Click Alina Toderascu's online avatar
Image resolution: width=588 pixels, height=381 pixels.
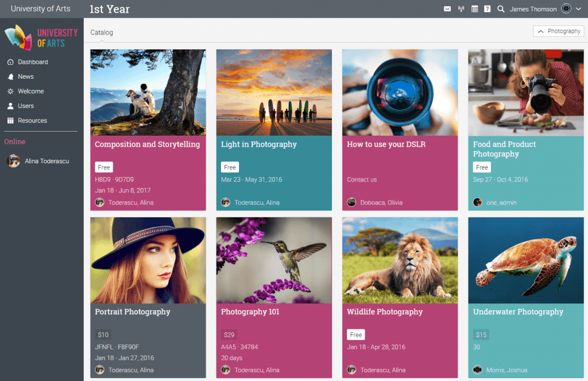click(13, 161)
